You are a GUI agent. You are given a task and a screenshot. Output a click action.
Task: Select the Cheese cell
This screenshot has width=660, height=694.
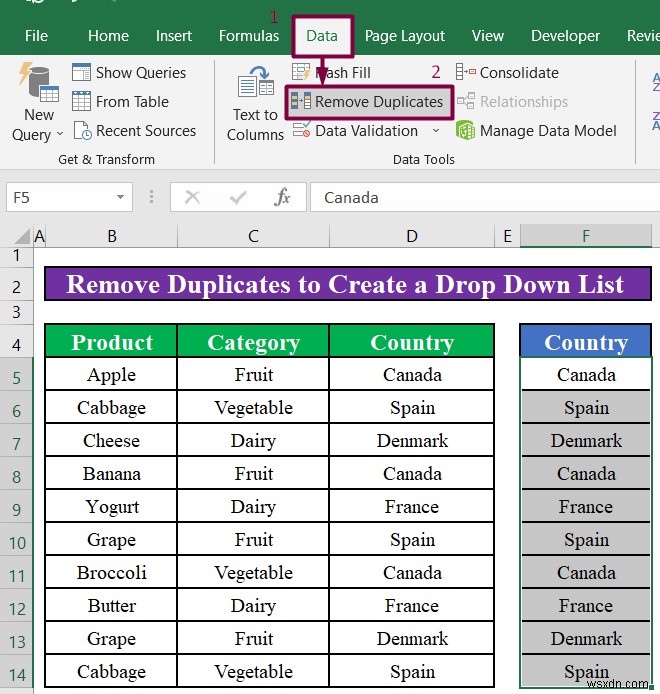[111, 440]
